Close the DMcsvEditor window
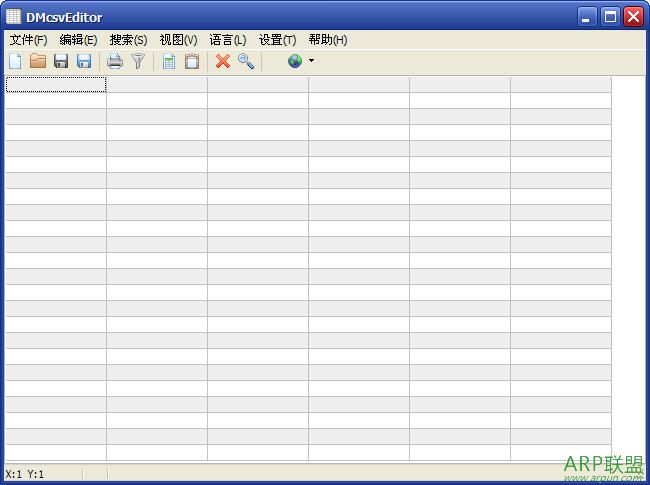650x485 pixels. pos(633,17)
